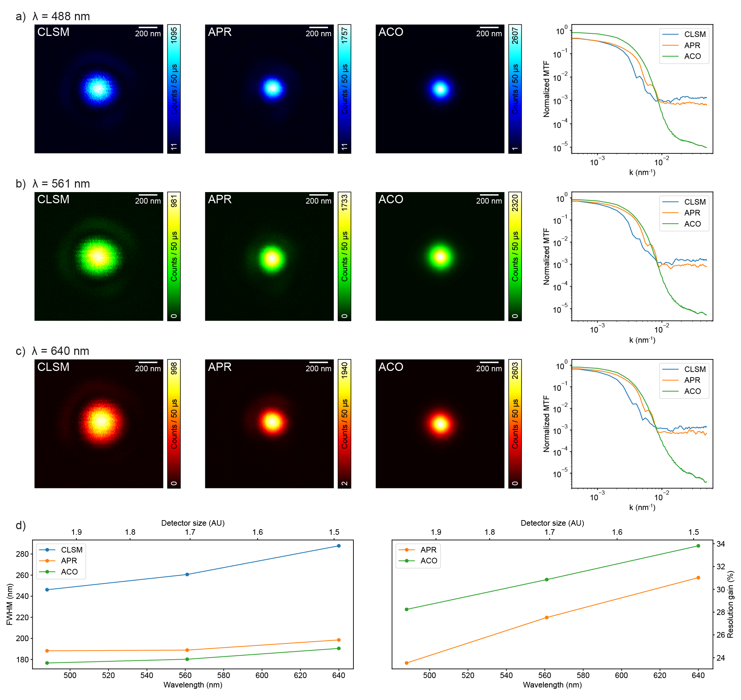Click the '200 nm' scale bar in the 488 nm CLSM image

(148, 32)
